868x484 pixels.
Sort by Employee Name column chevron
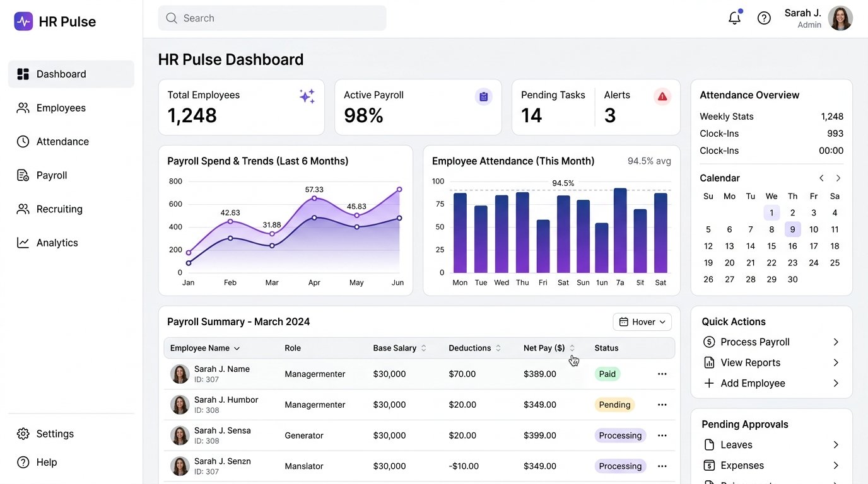[x=237, y=349]
